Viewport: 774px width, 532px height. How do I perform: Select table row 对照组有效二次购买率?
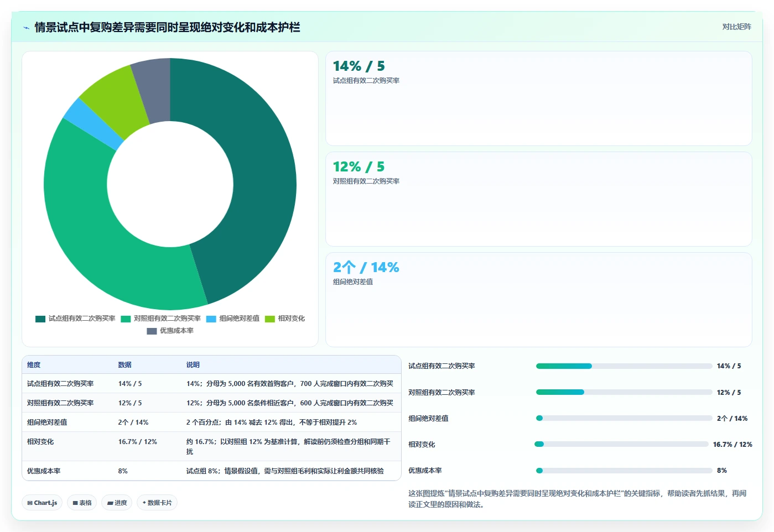(x=211, y=403)
